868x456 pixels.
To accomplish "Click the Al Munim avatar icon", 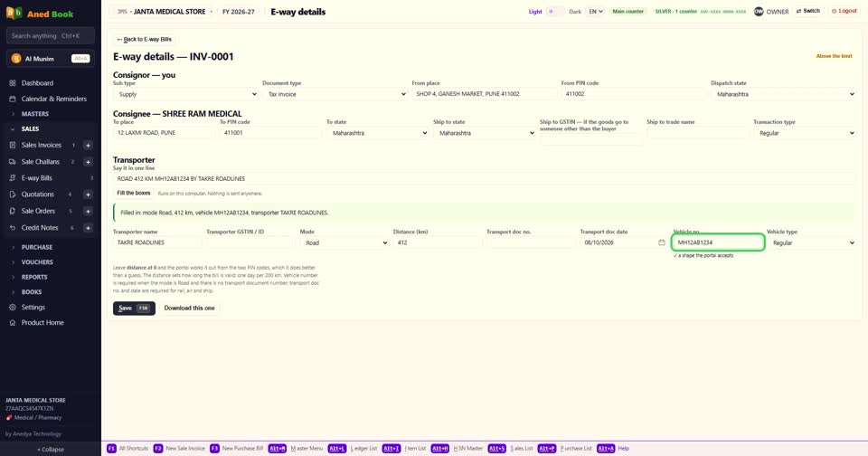I will tap(16, 59).
